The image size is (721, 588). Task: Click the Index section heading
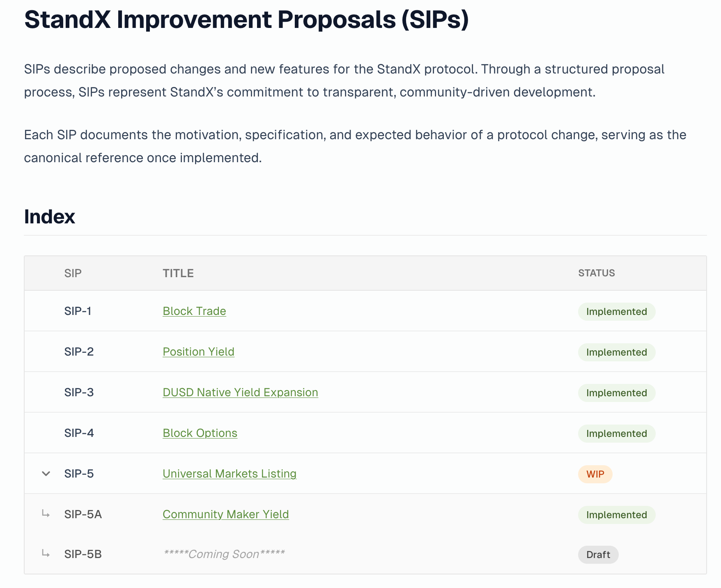[x=50, y=216]
